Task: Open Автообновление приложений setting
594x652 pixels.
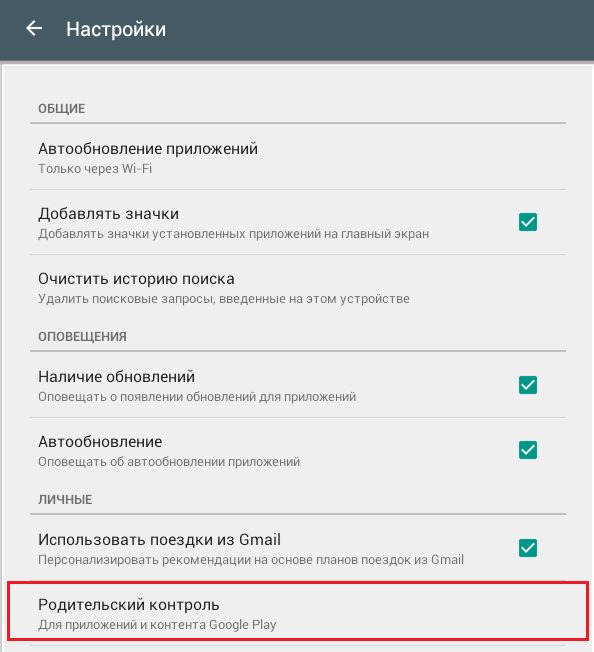Action: (x=298, y=157)
